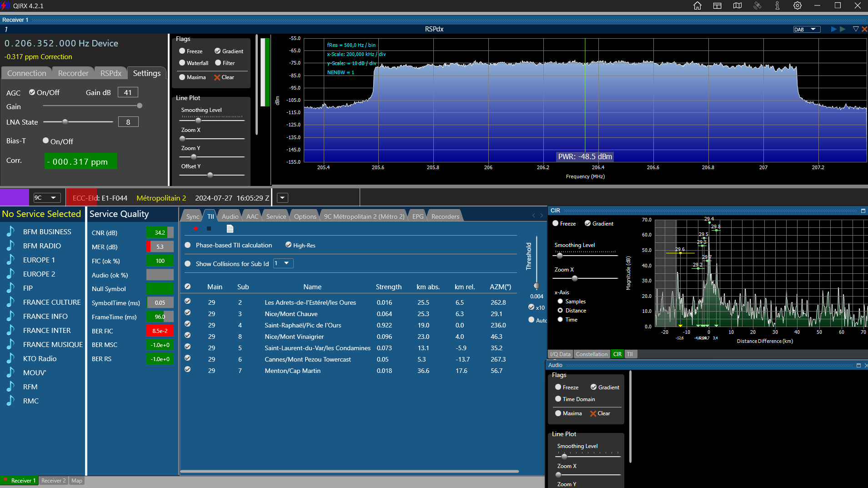Click the music note icon for RMC
868x488 pixels.
10,401
